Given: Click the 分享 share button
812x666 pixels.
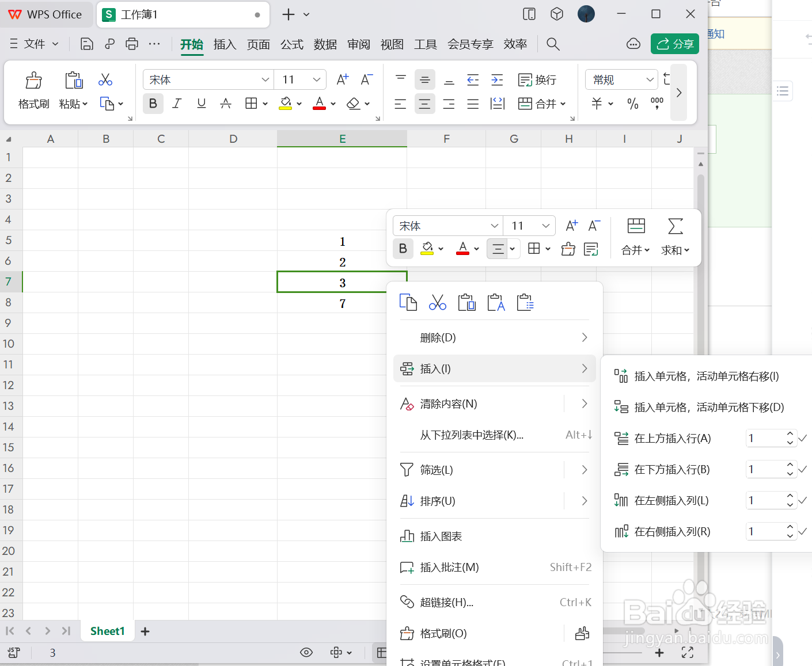Looking at the screenshot, I should tap(675, 44).
